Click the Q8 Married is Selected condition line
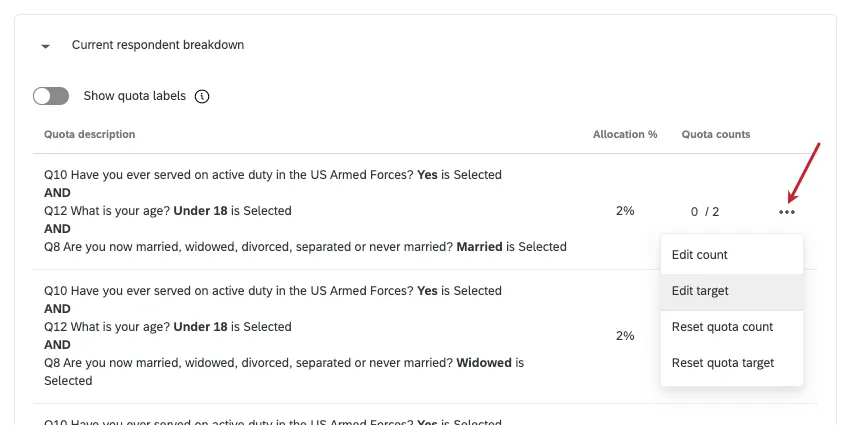Viewport: 850px width, 425px height. click(305, 247)
